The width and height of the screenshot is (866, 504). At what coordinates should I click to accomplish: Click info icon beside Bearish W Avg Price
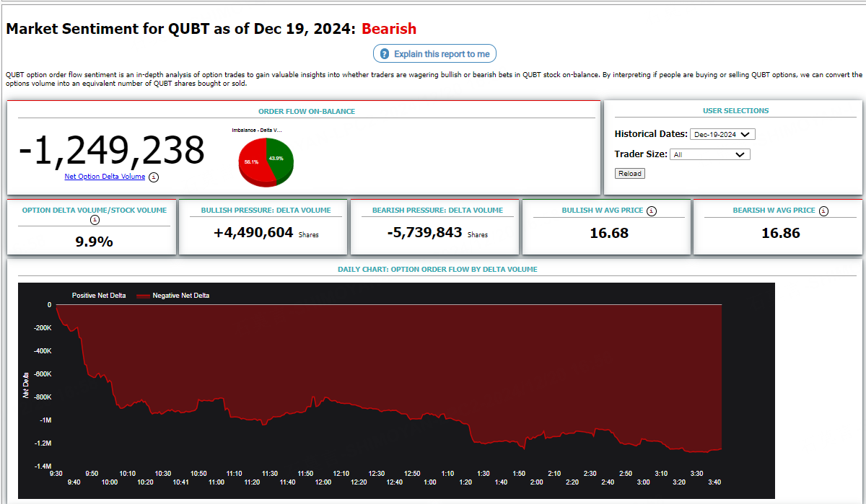point(823,211)
